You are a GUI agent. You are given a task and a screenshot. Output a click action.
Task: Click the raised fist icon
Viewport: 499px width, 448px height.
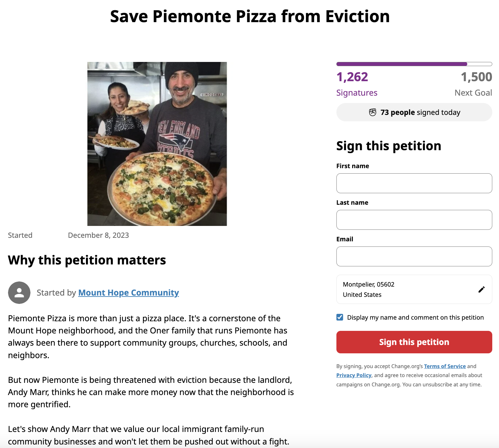point(372,112)
